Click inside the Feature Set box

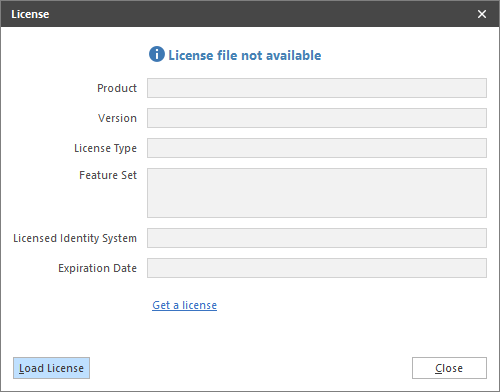[x=317, y=193]
